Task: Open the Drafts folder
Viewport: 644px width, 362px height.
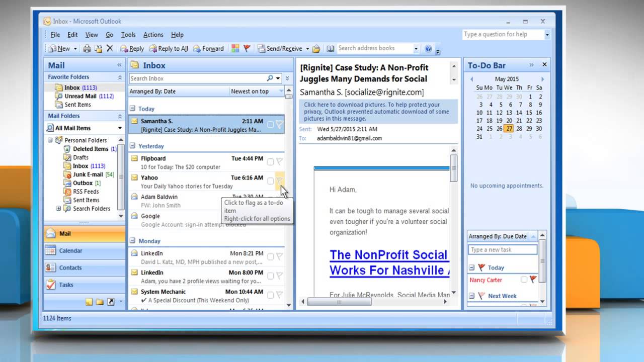Action: (x=76, y=157)
